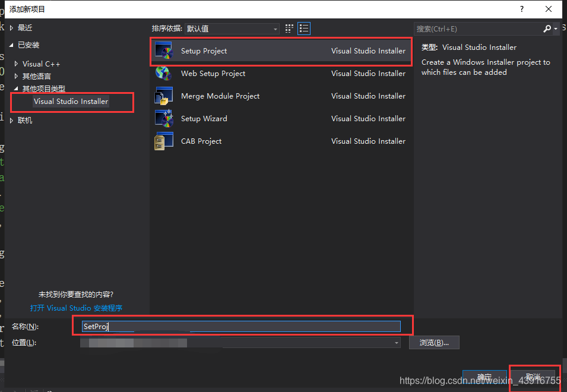
Task: Click the 浏览(B)... browse button
Action: tap(434, 343)
